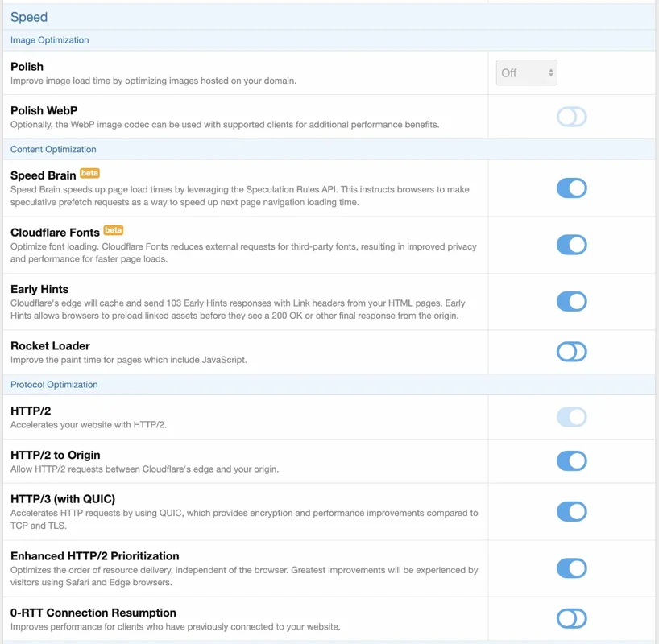Expand the Polish setting options
This screenshot has height=644, width=659.
[526, 72]
